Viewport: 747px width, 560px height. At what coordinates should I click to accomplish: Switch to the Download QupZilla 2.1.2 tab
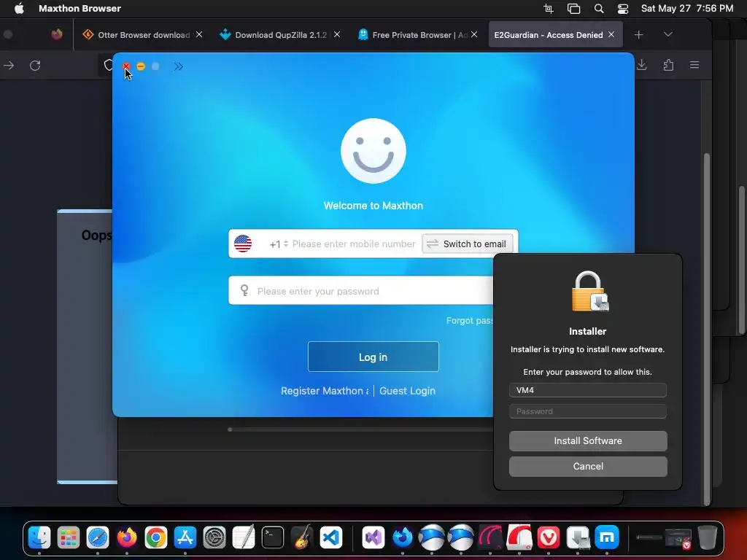274,35
